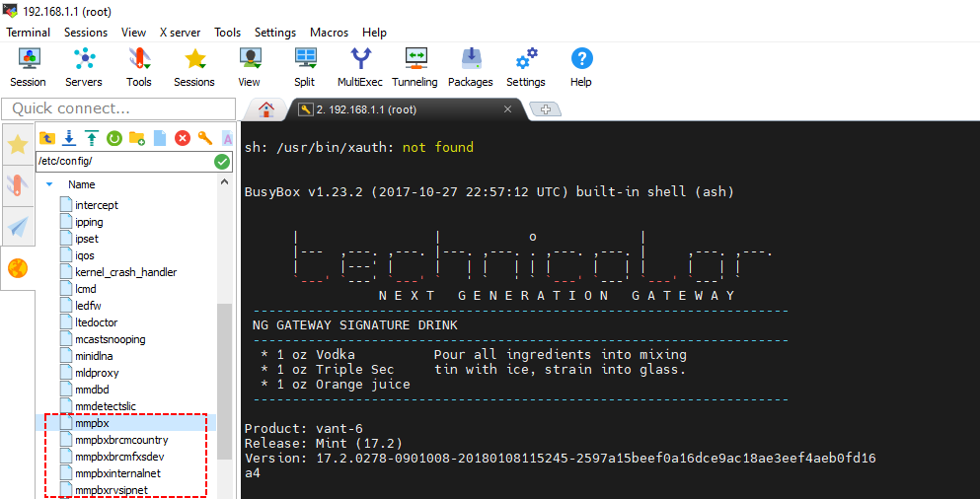Screen dimensions: 980x499
Task: Go to parent folder in SFTP panel
Action: click(x=46, y=138)
